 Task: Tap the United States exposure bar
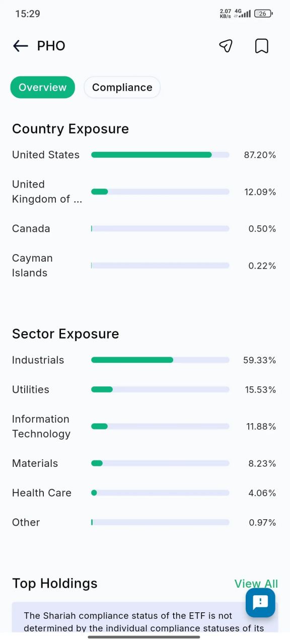[x=160, y=155]
